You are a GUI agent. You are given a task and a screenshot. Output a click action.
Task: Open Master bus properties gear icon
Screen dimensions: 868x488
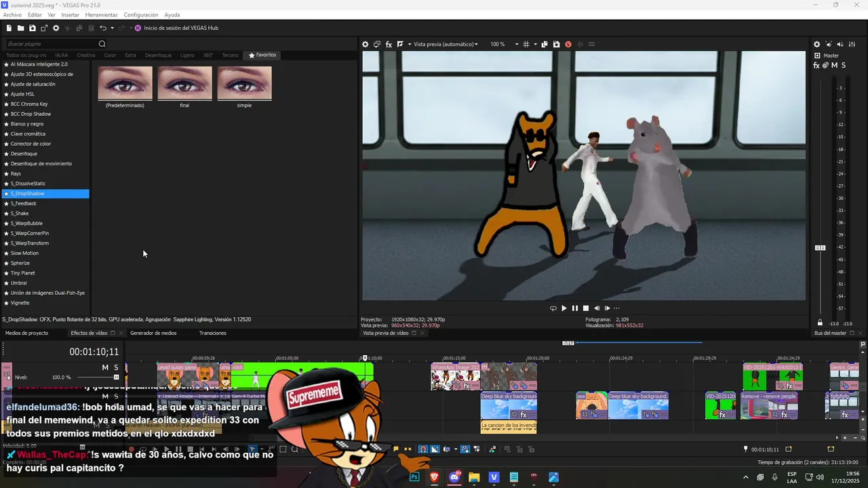[817, 44]
